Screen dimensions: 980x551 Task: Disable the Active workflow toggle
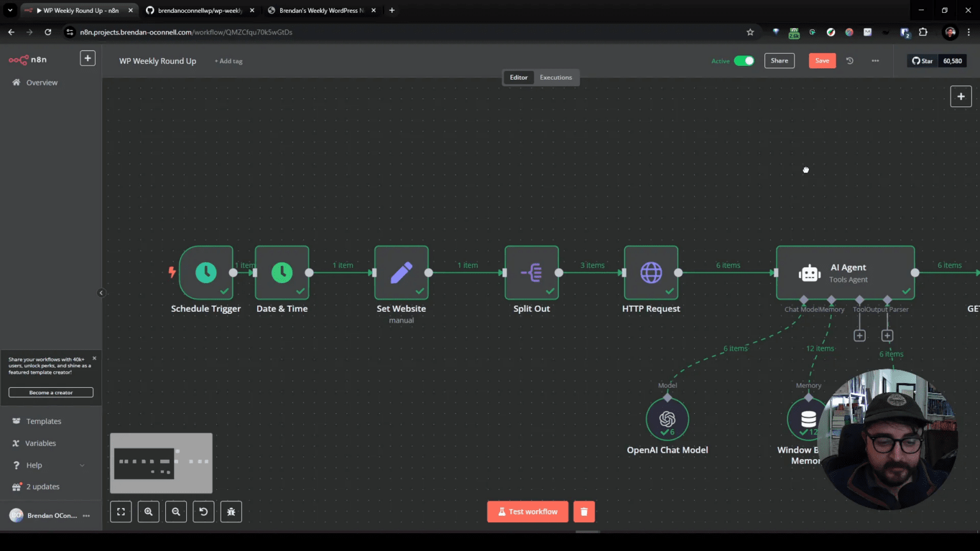click(745, 61)
